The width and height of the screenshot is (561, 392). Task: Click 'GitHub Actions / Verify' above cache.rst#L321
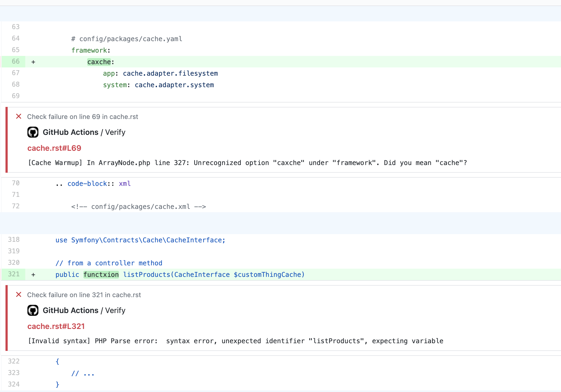click(x=84, y=310)
